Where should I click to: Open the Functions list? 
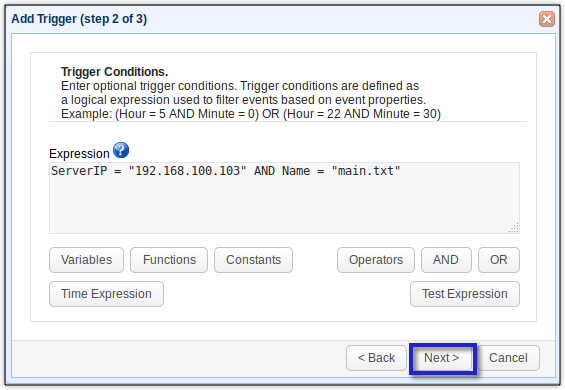[169, 260]
